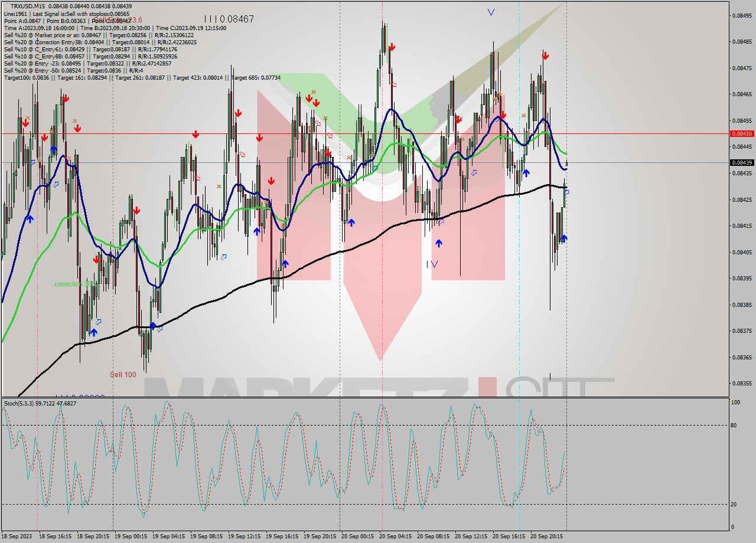
Task: Select the 'Sell %20 @ Entry -50' line
Action: (x=73, y=70)
